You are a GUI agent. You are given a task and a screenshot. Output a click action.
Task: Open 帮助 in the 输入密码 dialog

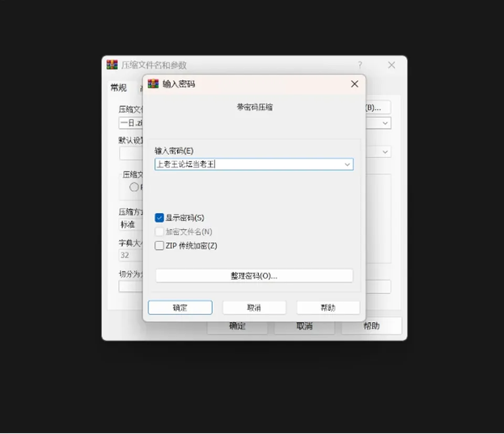click(328, 308)
